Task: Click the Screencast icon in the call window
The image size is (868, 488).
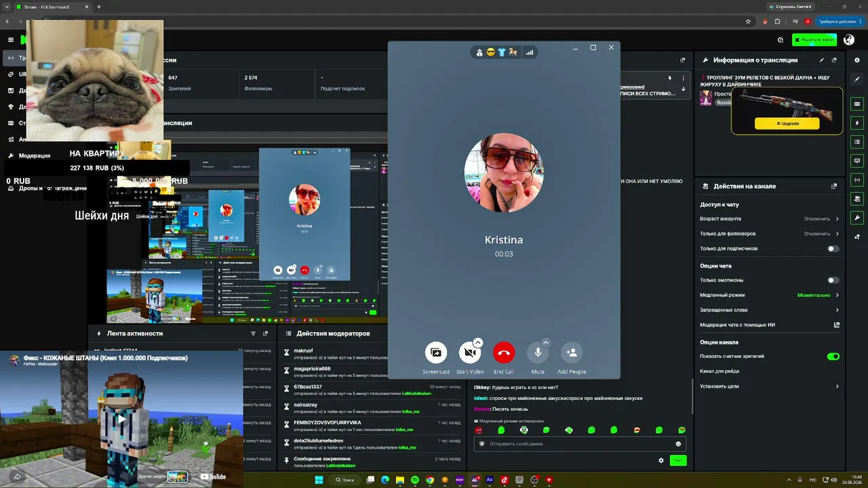Action: tap(436, 352)
